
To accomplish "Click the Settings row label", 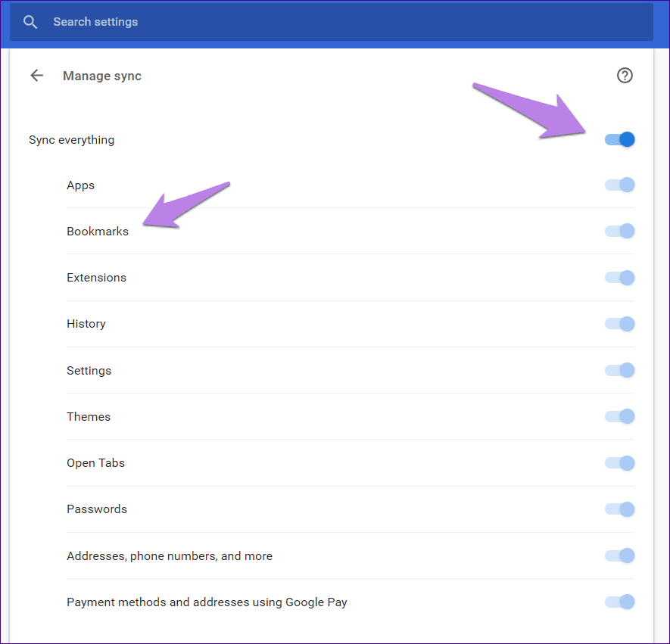I will point(89,371).
